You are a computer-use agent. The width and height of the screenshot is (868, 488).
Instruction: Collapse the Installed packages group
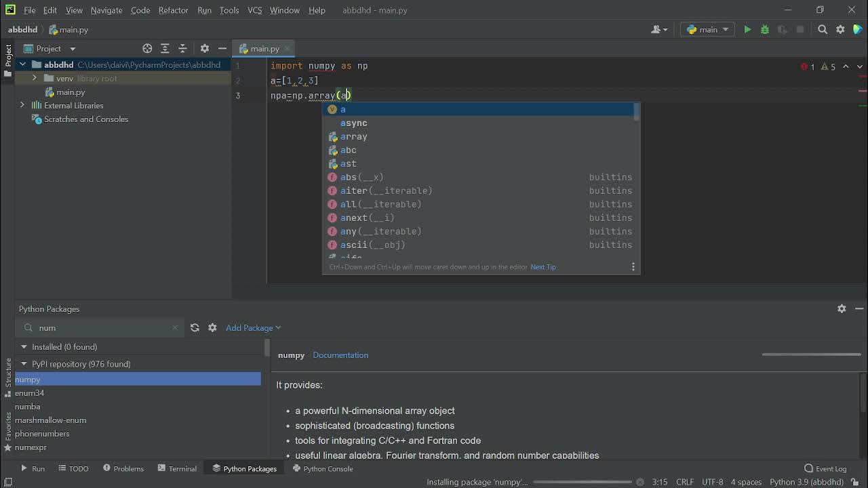point(24,346)
